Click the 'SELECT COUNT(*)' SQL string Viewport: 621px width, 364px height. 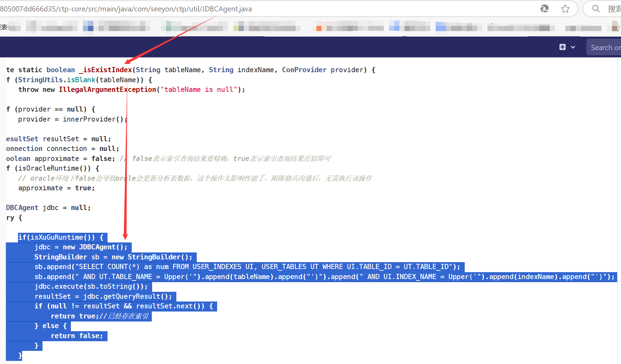point(107,267)
